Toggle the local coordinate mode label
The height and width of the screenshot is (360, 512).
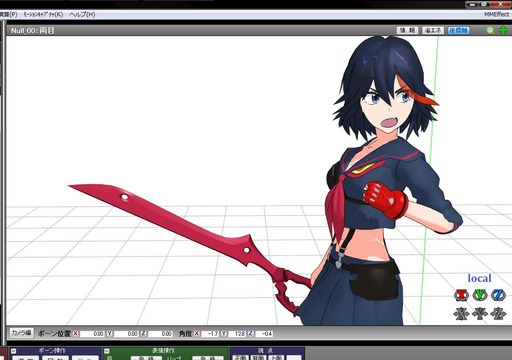479,278
